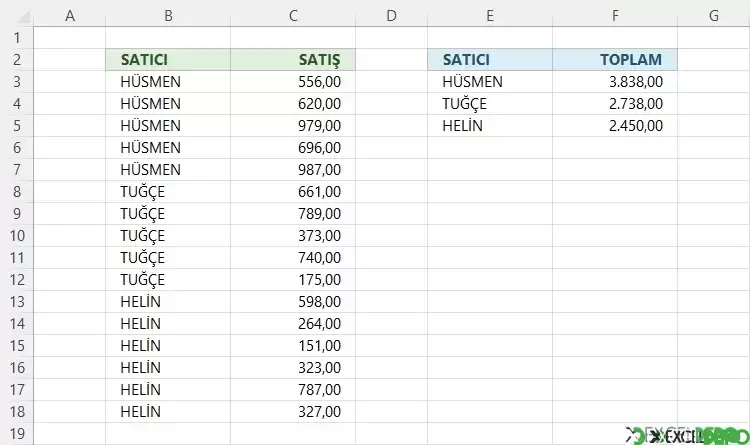750x445 pixels.
Task: Select cell with value 327,00
Action: (x=293, y=412)
